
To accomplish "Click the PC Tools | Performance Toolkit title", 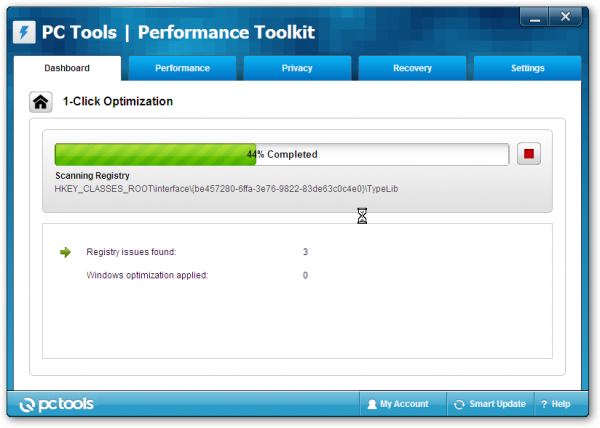I will click(178, 32).
